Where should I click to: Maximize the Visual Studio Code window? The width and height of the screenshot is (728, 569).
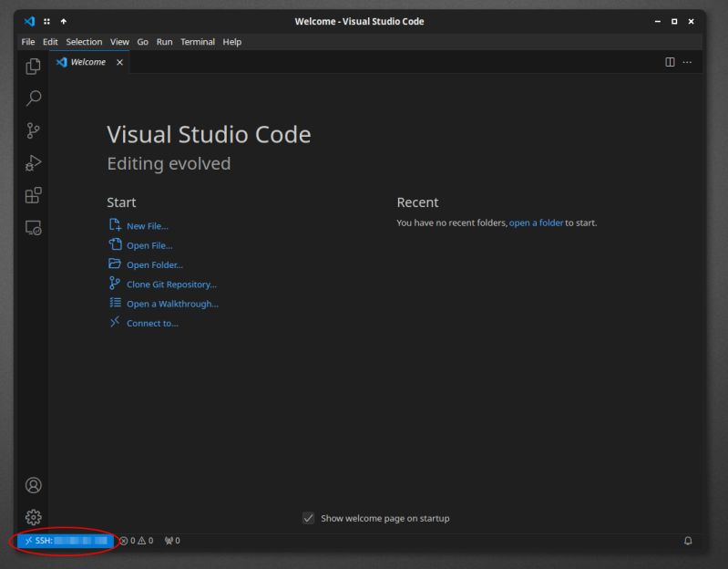(x=674, y=21)
